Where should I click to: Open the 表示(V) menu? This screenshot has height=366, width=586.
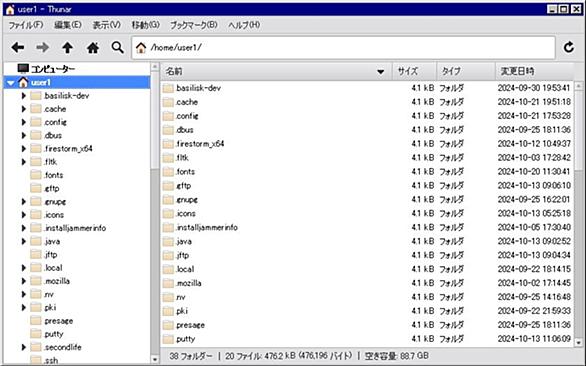107,25
